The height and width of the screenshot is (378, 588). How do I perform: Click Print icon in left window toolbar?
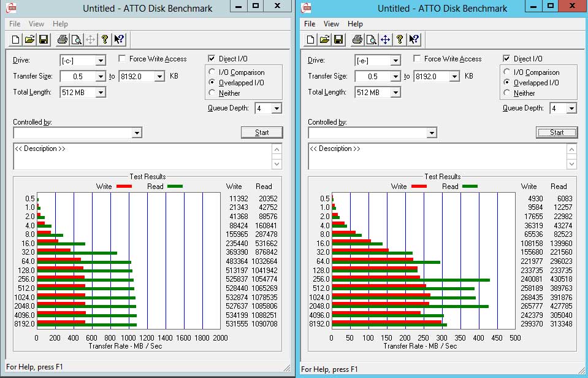pos(63,39)
